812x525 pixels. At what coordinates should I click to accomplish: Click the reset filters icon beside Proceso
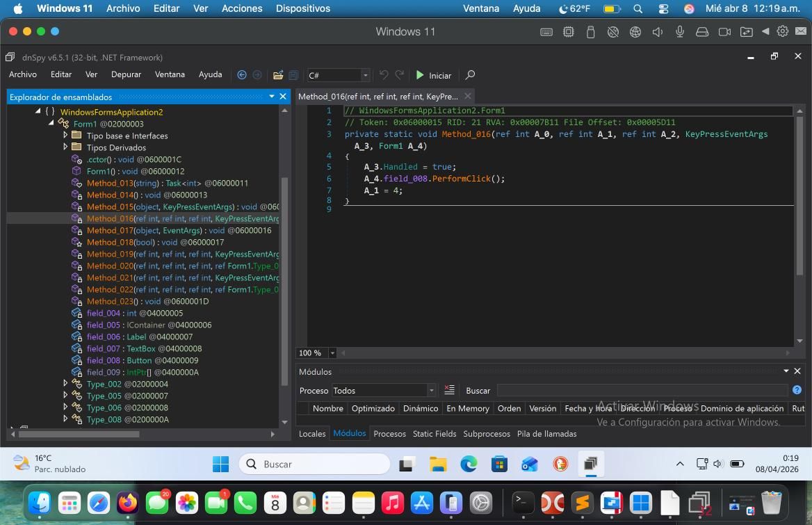click(449, 390)
